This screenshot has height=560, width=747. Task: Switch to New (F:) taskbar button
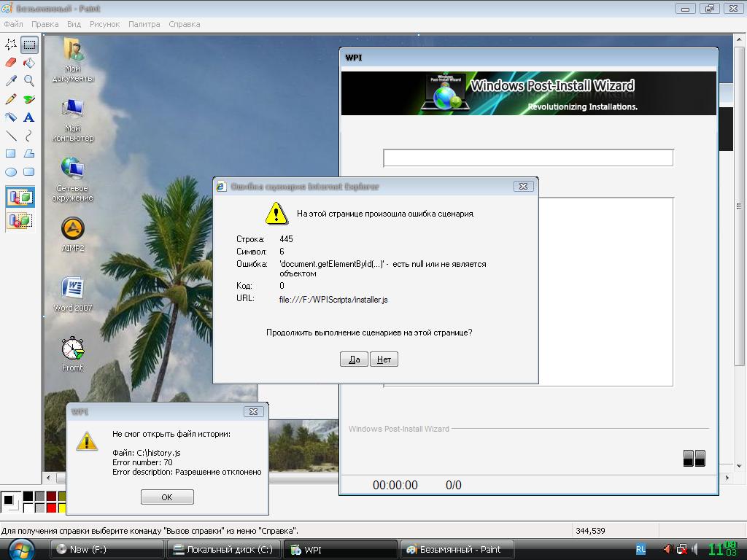point(107,550)
